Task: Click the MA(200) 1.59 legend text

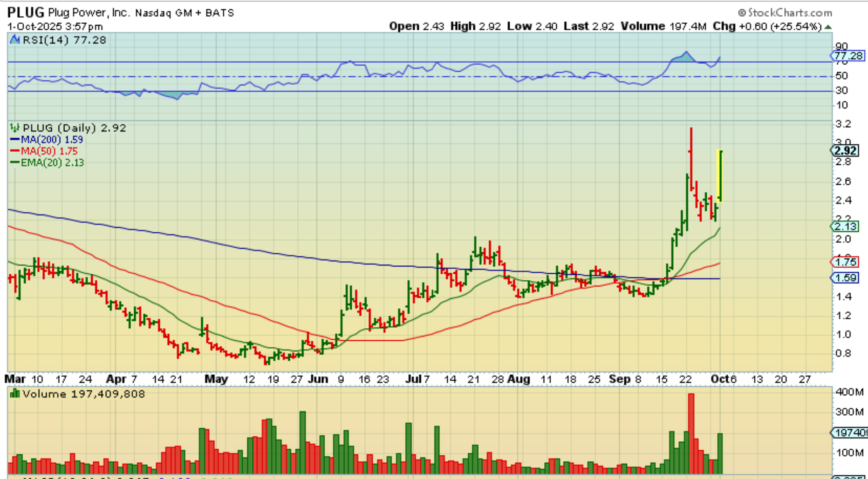Action: pos(52,140)
